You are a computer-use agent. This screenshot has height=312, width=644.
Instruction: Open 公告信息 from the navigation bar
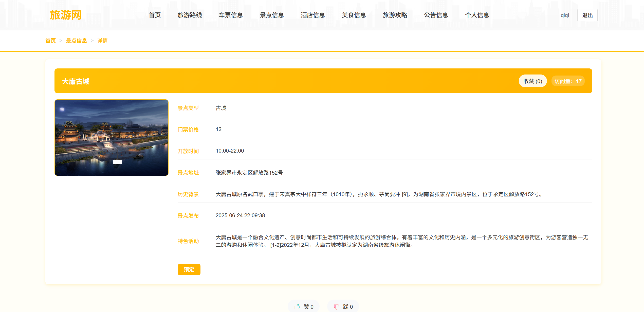pos(436,15)
